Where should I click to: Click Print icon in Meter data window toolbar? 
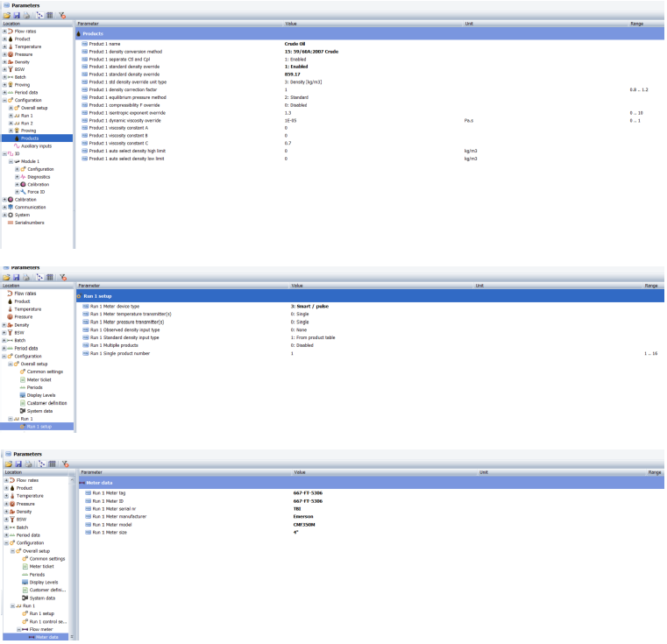(x=29, y=464)
